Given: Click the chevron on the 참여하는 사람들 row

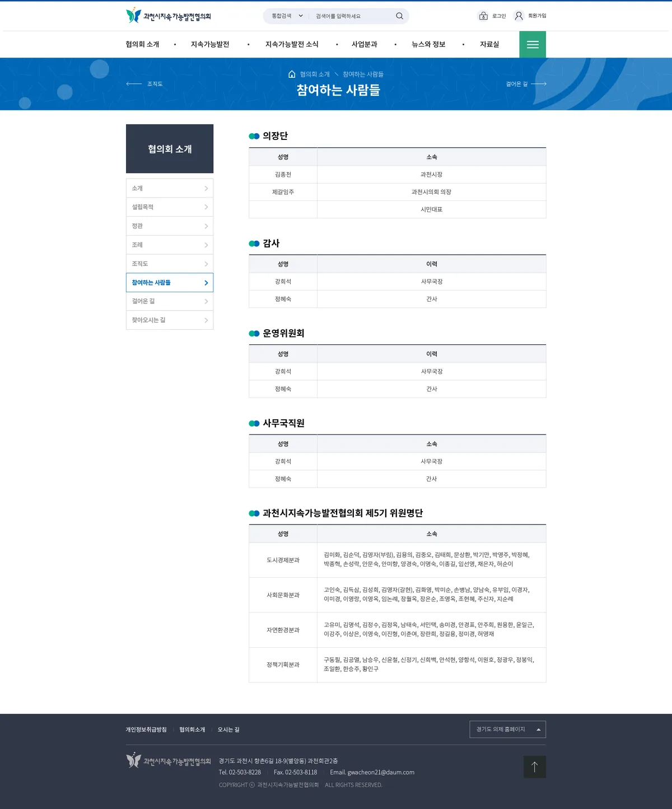Looking at the screenshot, I should click(206, 283).
